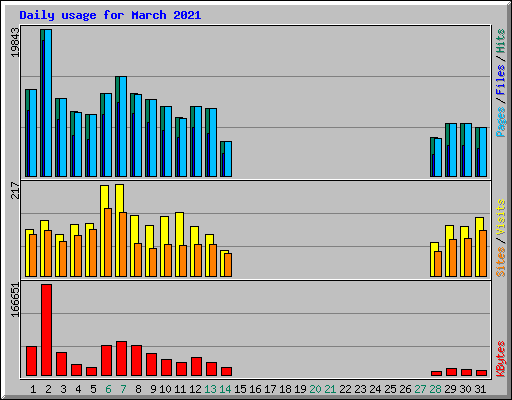Click the Hits legend label
This screenshot has height=400, width=512.
[501, 41]
